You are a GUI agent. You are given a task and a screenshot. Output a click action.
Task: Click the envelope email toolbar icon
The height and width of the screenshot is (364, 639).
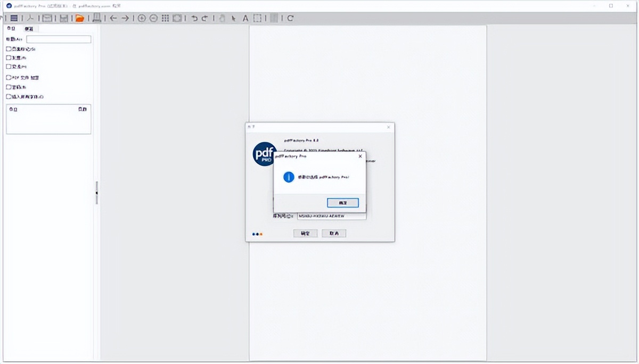coord(47,18)
